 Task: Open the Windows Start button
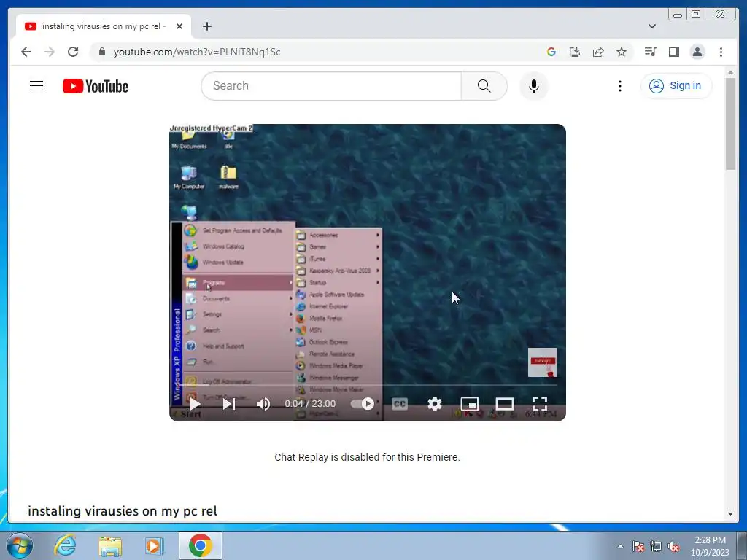[x=20, y=545]
